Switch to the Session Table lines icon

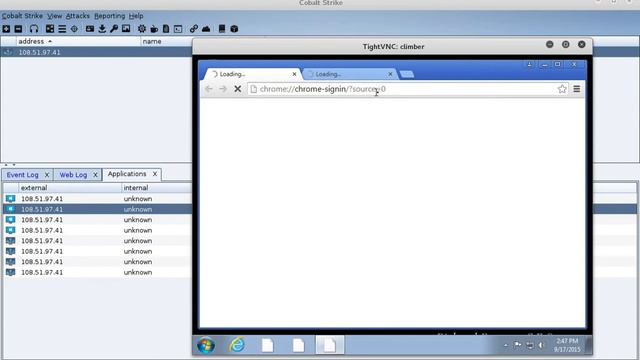[62, 29]
